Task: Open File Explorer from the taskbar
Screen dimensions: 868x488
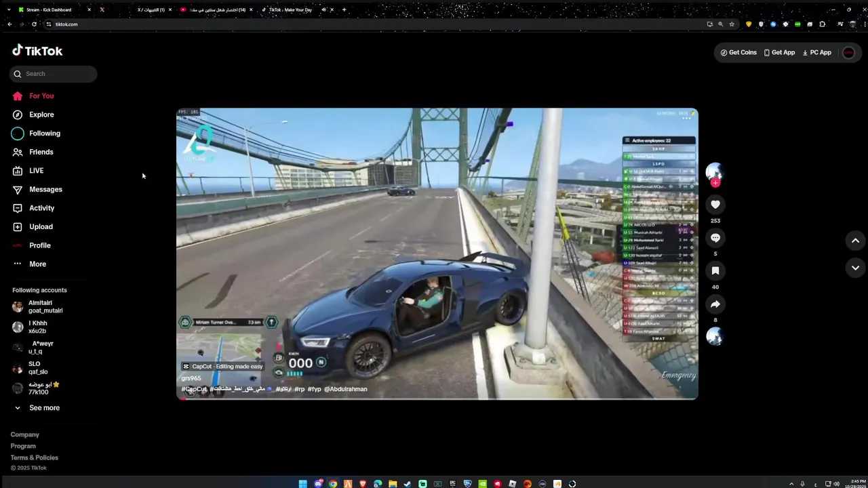Action: [x=393, y=484]
